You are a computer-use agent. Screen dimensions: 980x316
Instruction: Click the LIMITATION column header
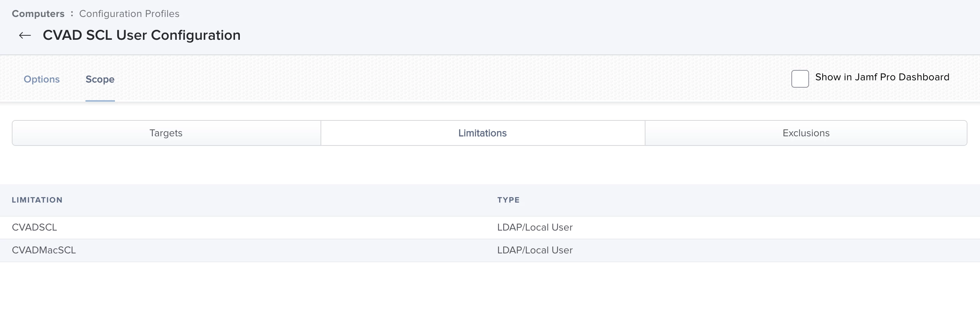click(x=37, y=200)
